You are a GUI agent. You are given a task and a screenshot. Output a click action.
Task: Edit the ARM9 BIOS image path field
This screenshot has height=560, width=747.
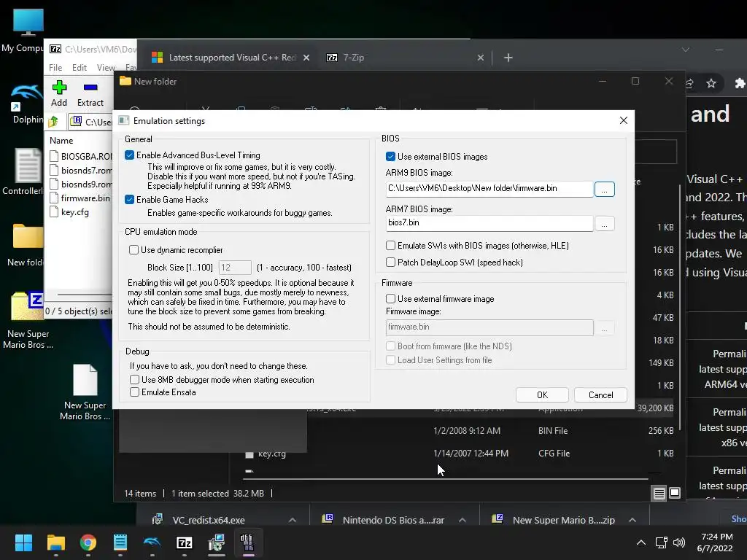(489, 189)
